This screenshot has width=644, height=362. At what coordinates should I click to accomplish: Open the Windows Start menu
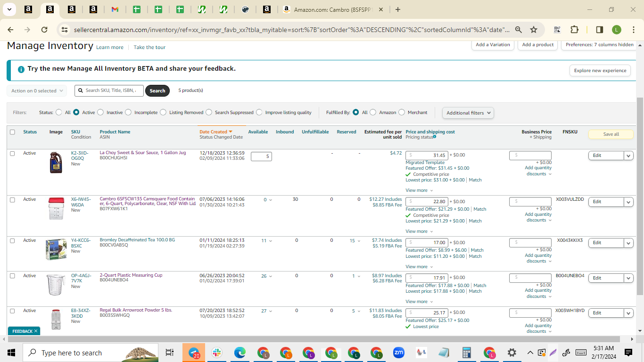click(x=11, y=353)
